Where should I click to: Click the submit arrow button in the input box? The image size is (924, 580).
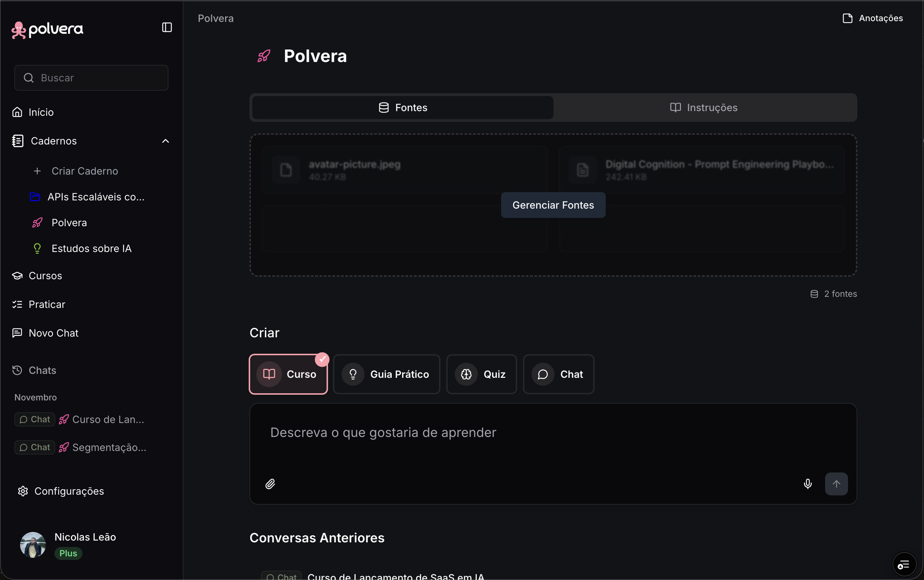[x=837, y=484]
